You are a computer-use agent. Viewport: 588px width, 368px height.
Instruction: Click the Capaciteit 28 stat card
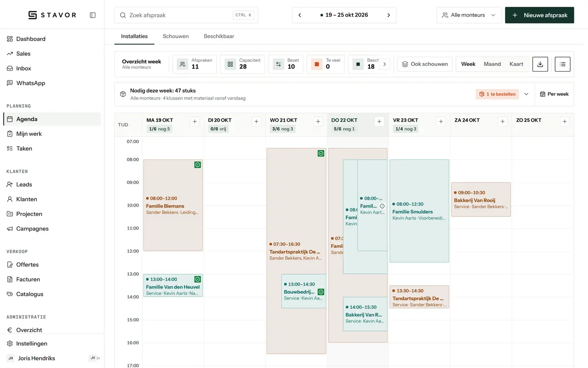243,64
